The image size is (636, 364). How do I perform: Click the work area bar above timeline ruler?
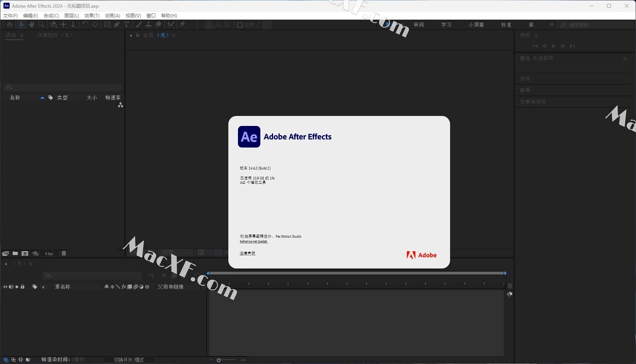[x=357, y=273]
